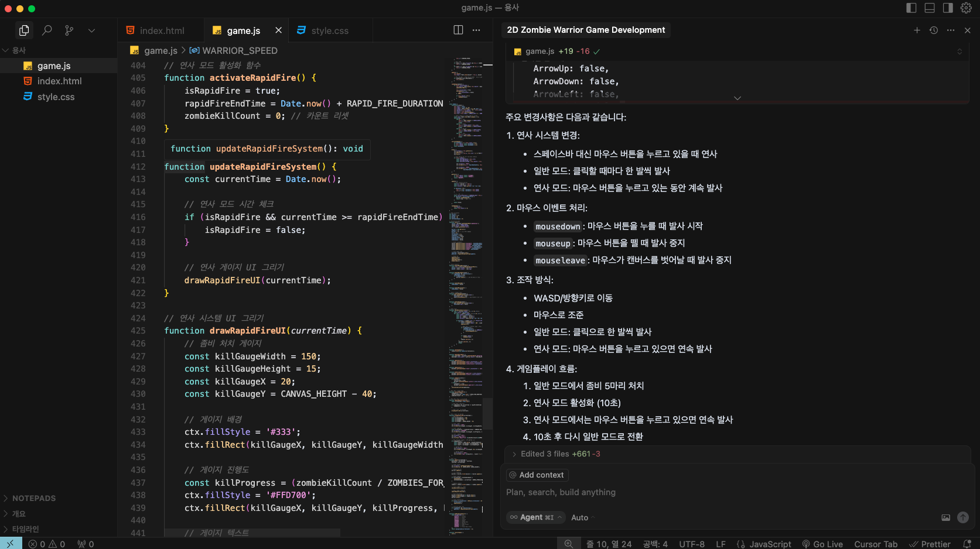This screenshot has height=549, width=980.
Task: Open the Source Control view
Action: coord(69,30)
